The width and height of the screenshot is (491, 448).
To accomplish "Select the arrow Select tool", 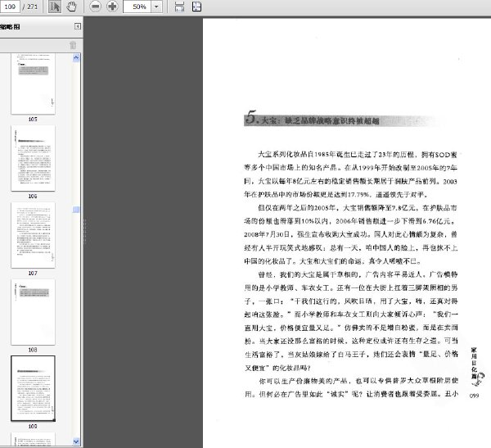I will (55, 7).
